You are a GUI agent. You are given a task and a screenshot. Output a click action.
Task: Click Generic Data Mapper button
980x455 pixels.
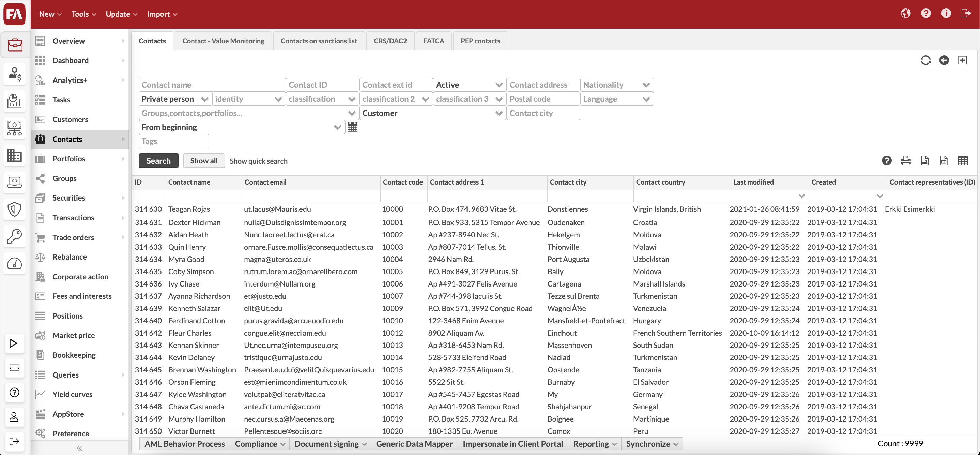pyautogui.click(x=414, y=444)
